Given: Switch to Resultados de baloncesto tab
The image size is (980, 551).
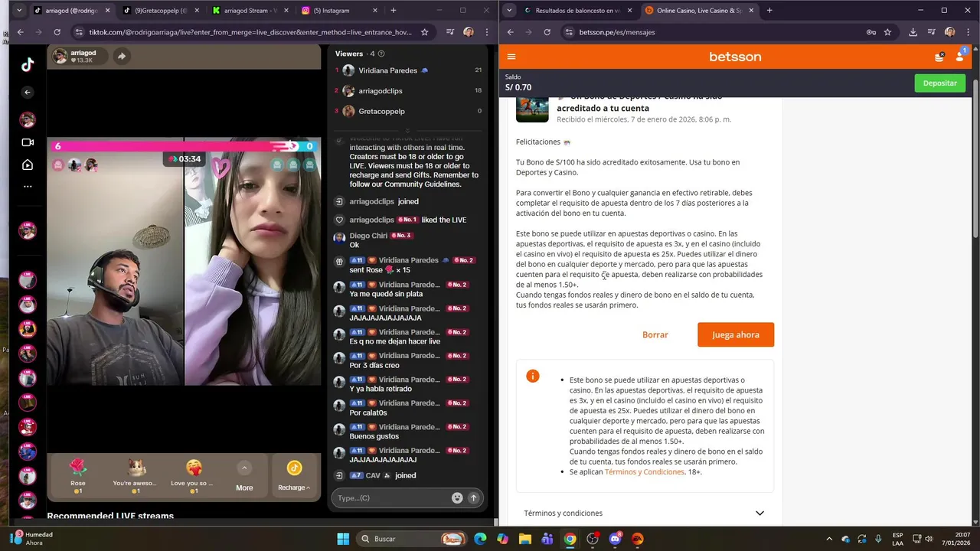Looking at the screenshot, I should tap(577, 11).
